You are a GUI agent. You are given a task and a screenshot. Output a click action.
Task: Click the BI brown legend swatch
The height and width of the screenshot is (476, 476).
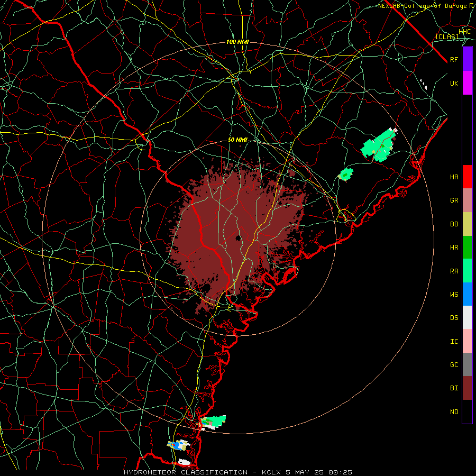click(467, 388)
